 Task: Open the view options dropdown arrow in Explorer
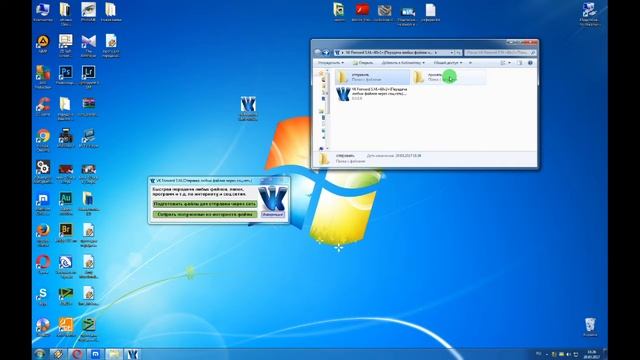pos(509,63)
